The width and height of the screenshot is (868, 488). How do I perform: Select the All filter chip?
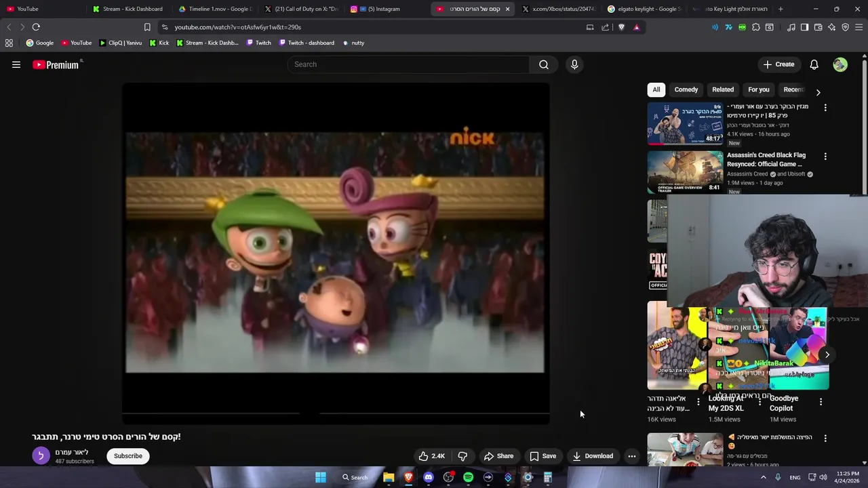coord(656,89)
